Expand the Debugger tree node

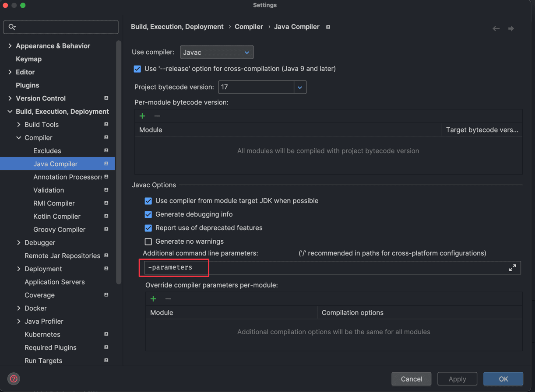point(19,242)
